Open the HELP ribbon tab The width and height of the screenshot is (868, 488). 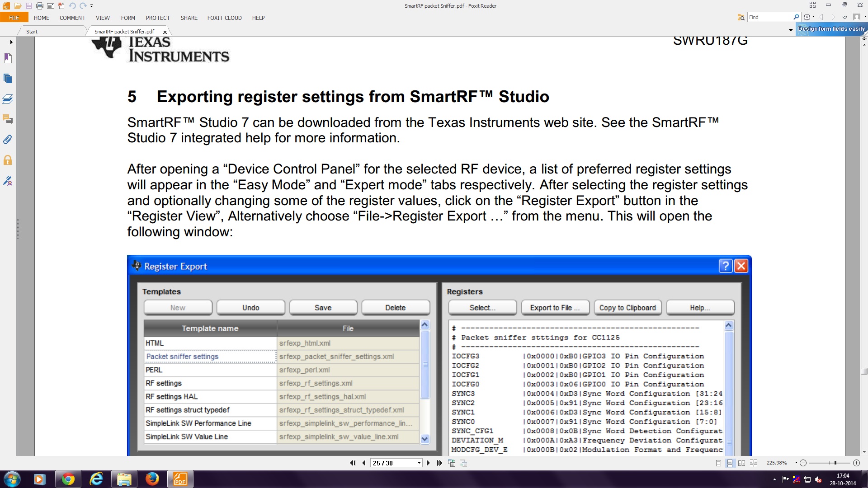(x=258, y=18)
